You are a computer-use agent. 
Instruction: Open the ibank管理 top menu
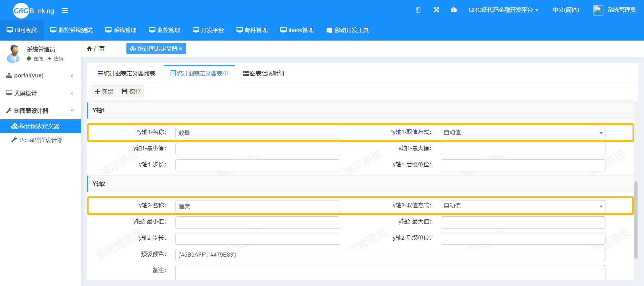pos(297,30)
